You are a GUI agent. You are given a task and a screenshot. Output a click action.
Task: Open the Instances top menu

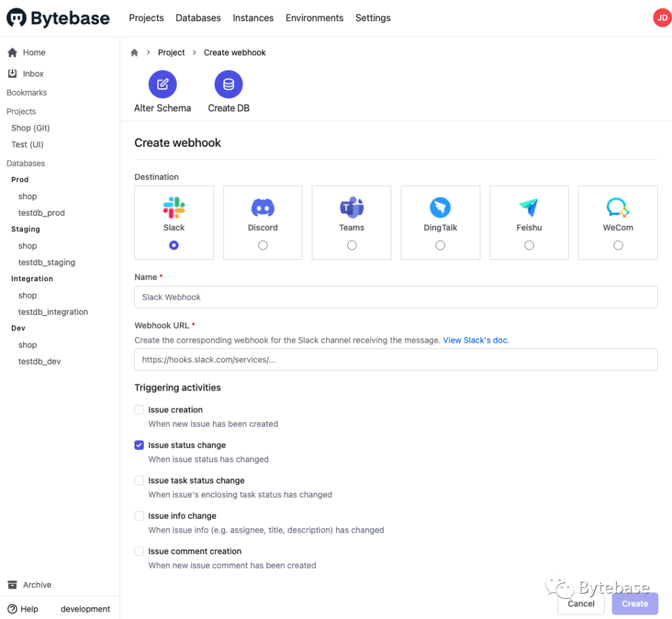pos(253,18)
